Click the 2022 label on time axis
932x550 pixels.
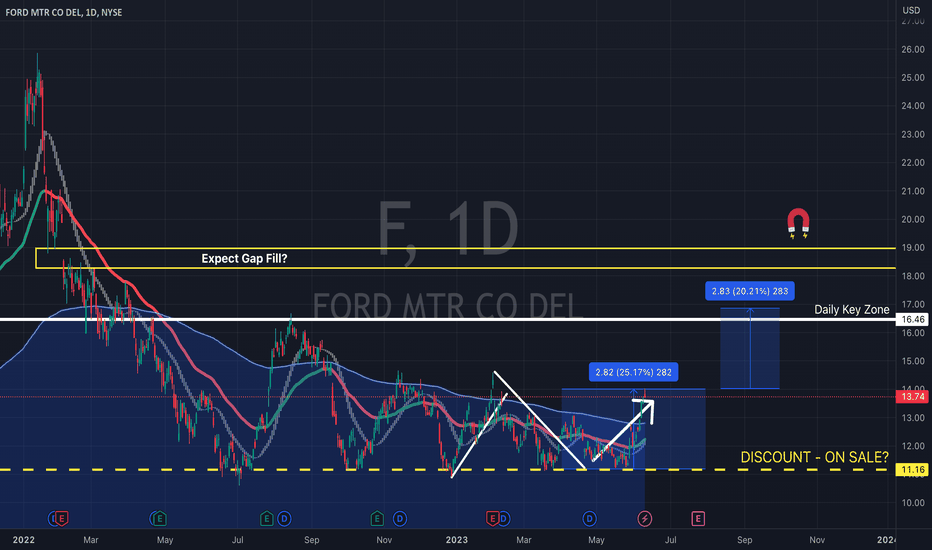pos(24,540)
